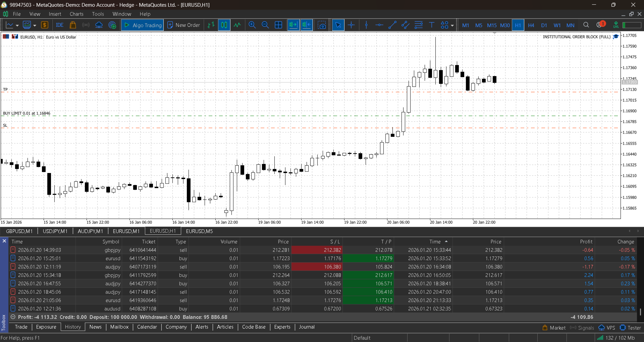This screenshot has width=644, height=342.
Task: Open the chart profiles icon
Action: click(27, 25)
